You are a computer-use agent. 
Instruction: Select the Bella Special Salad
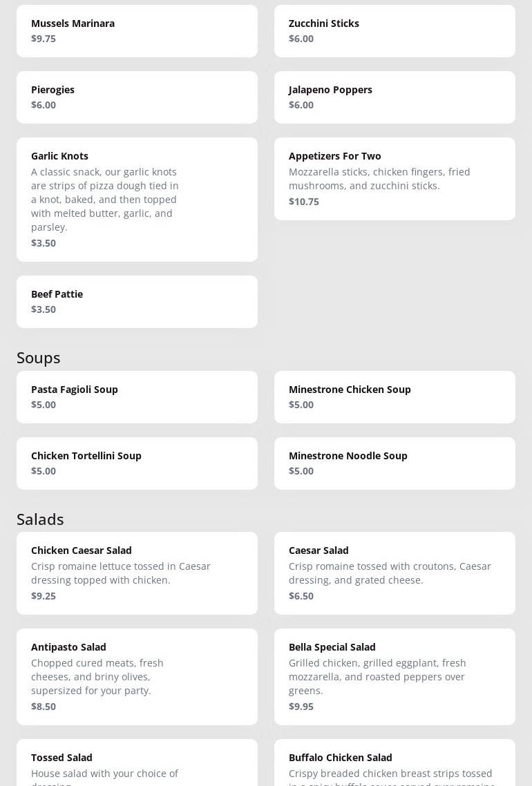tap(395, 677)
